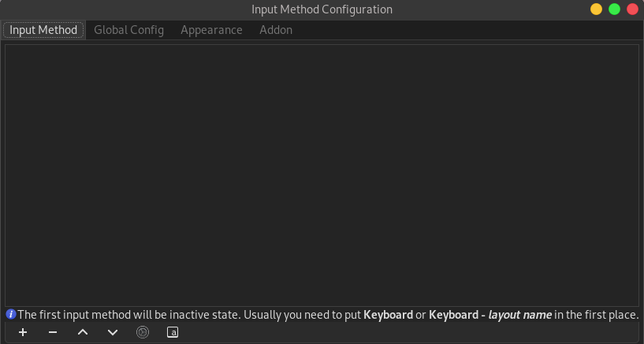Image resolution: width=644 pixels, height=344 pixels.
Task: Click the minus icon to remove input method
Action: [53, 332]
